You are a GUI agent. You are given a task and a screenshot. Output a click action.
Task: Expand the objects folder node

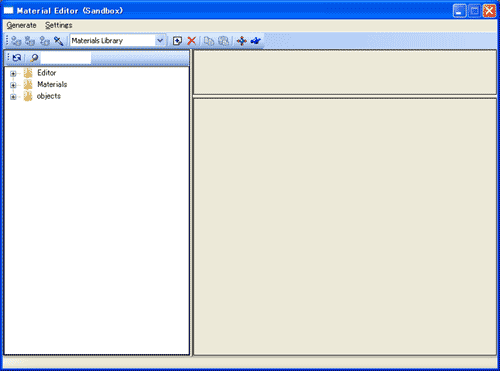(13, 97)
